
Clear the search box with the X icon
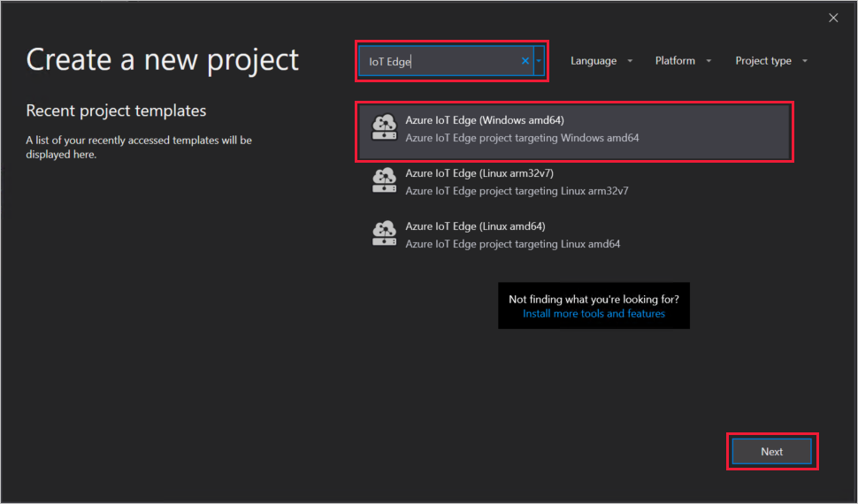[x=525, y=61]
